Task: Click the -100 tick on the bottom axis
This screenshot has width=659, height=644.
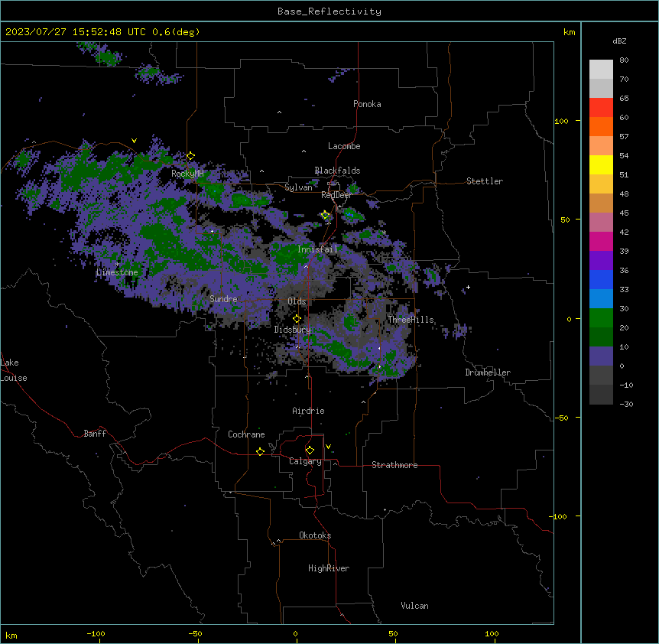Action: [x=96, y=633]
